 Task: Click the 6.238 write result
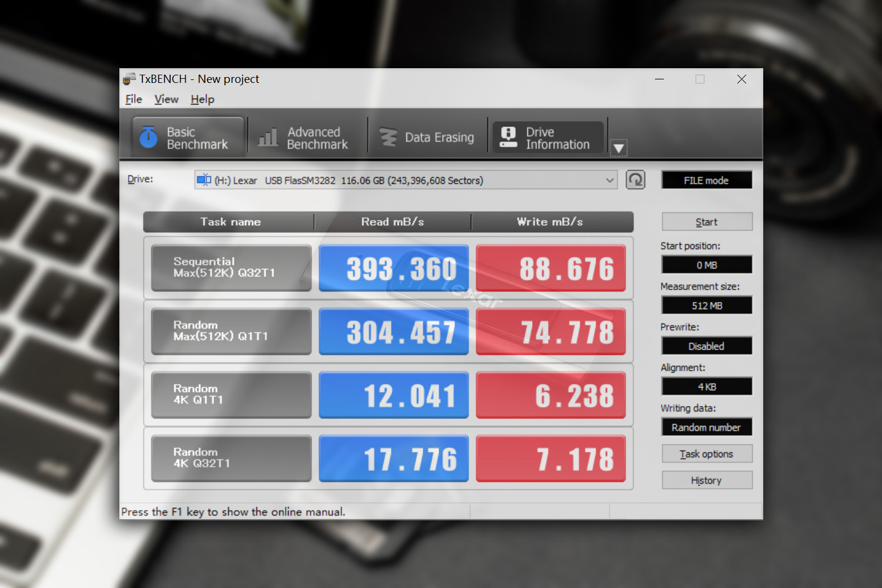pos(551,395)
